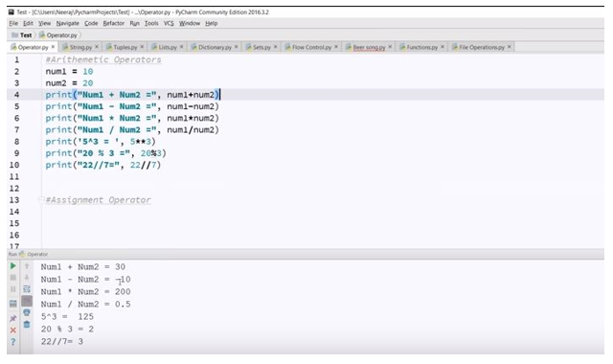
Task: Click the Stop process square icon
Action: pos(12,278)
